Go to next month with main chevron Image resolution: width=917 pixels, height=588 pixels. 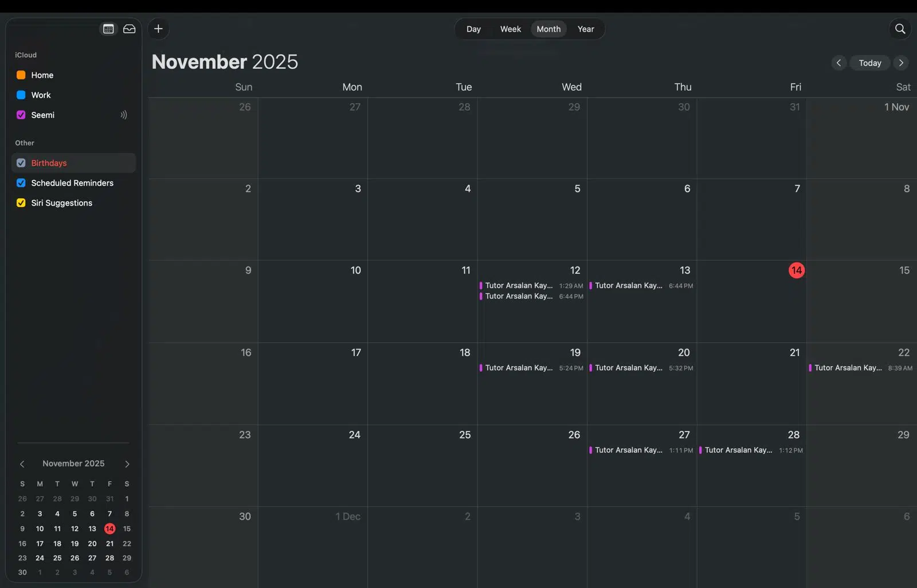point(901,63)
